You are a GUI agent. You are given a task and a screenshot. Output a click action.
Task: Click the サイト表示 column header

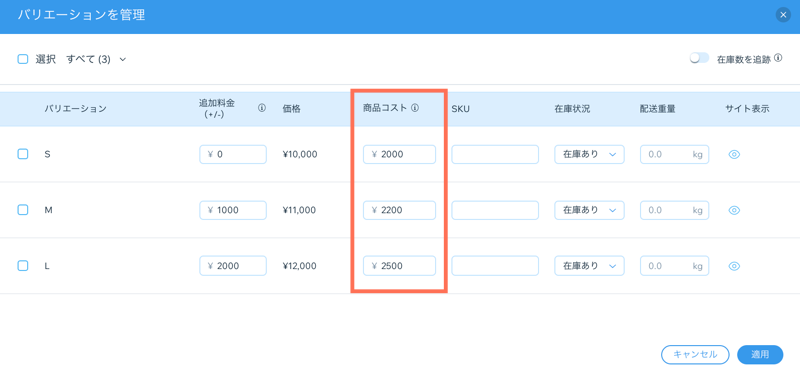[747, 109]
